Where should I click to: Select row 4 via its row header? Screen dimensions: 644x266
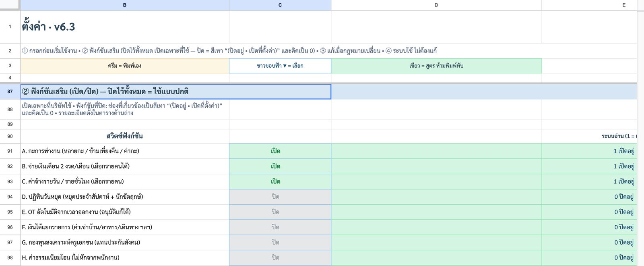click(10, 78)
